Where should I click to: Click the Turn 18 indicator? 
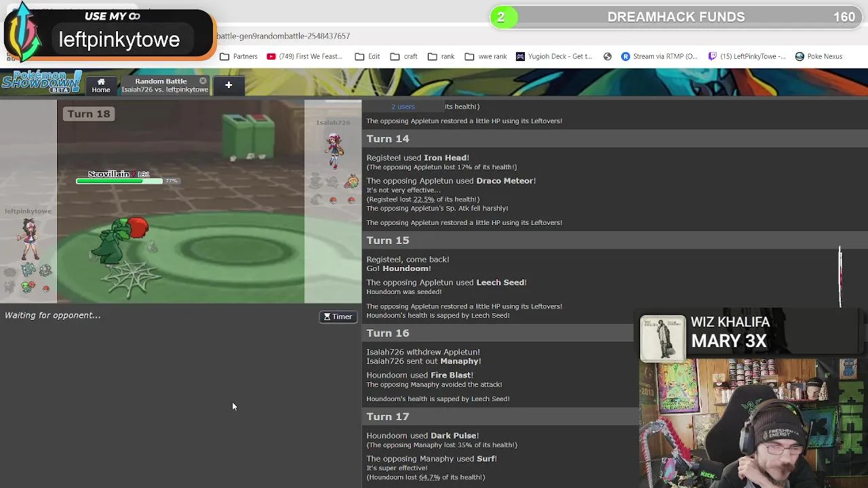(89, 114)
